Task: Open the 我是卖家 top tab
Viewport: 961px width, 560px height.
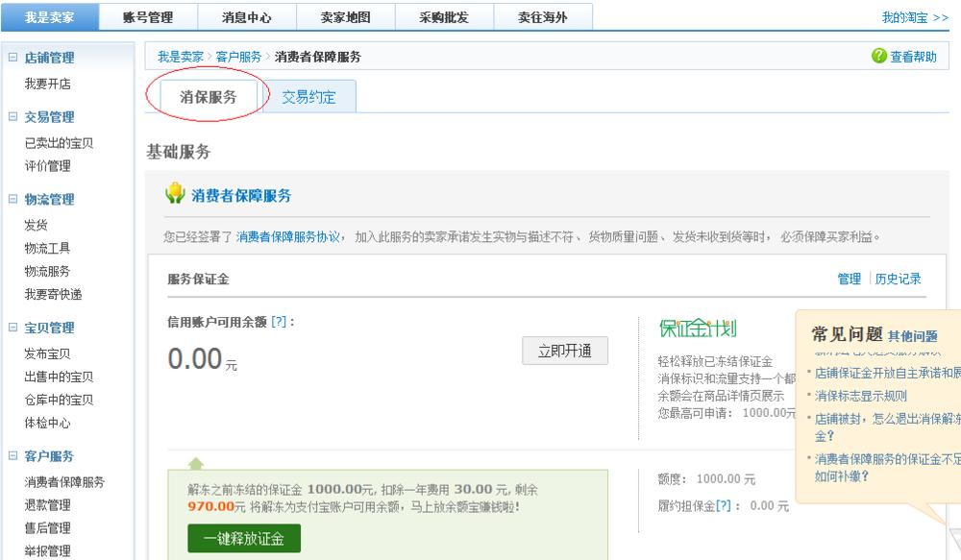Action: pyautogui.click(x=50, y=17)
